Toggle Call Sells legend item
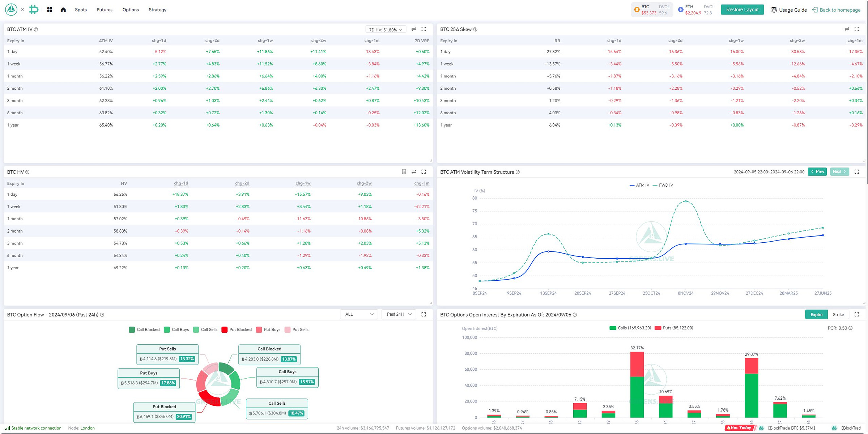 pyautogui.click(x=205, y=329)
